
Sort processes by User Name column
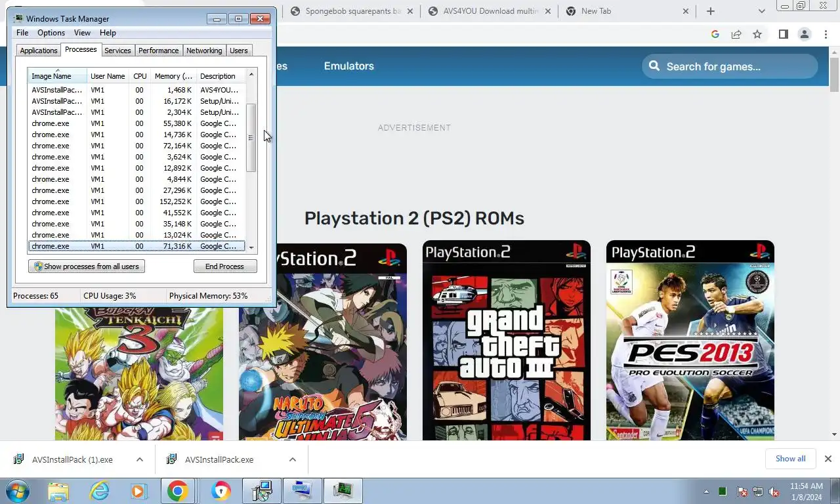[x=108, y=76]
